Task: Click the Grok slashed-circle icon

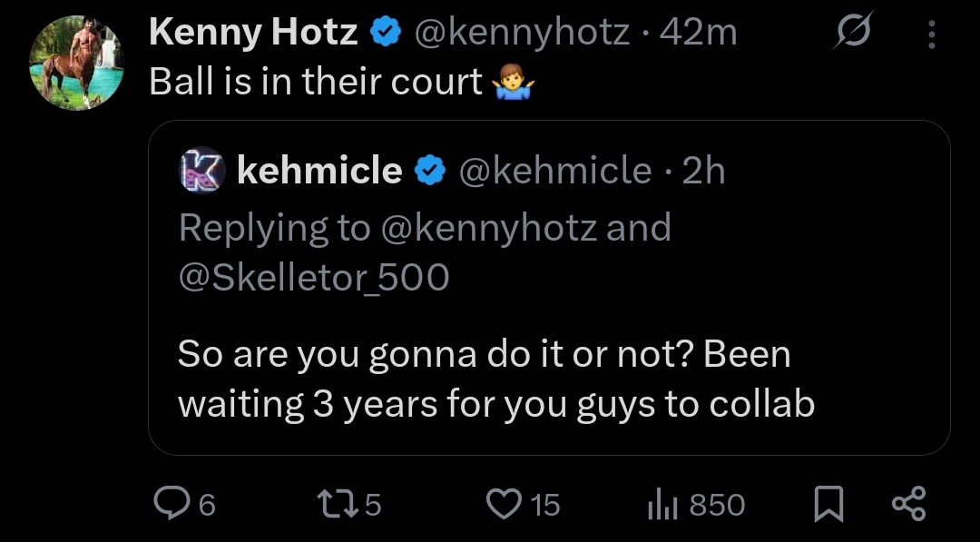Action: [x=854, y=34]
